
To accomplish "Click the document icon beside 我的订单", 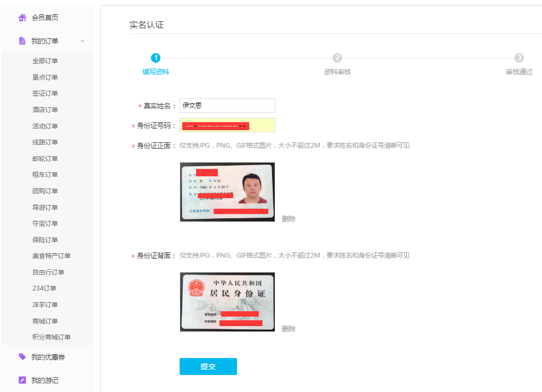I will pyautogui.click(x=22, y=41).
